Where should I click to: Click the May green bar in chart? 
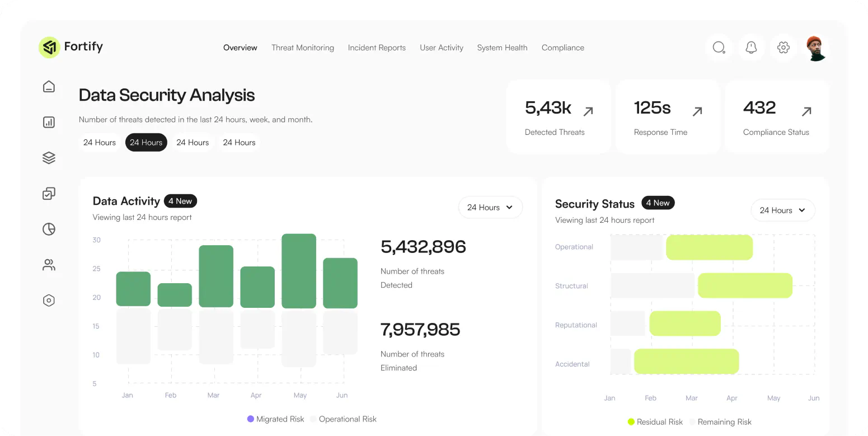(x=299, y=271)
